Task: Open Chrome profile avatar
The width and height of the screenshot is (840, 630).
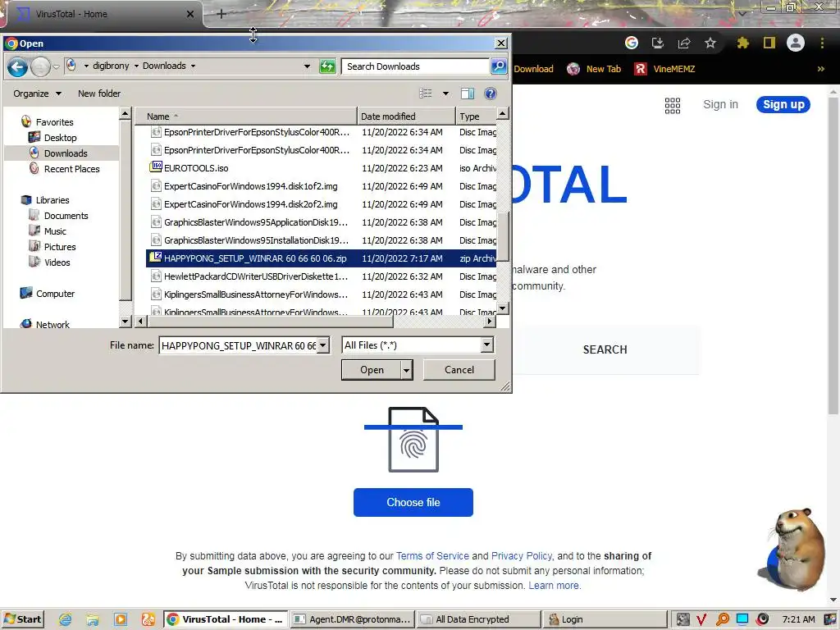Action: [796, 43]
